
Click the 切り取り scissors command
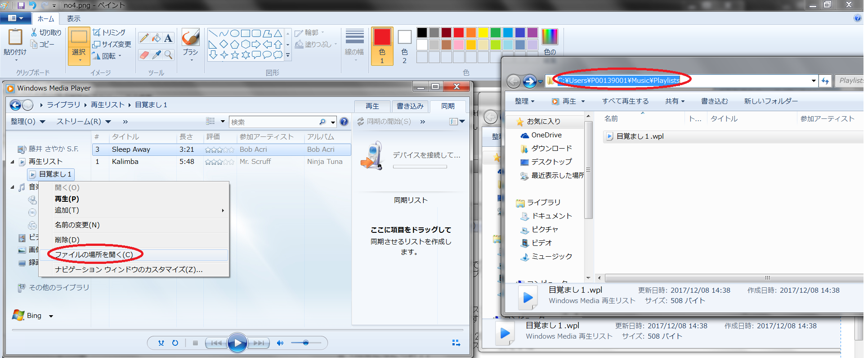click(x=46, y=32)
